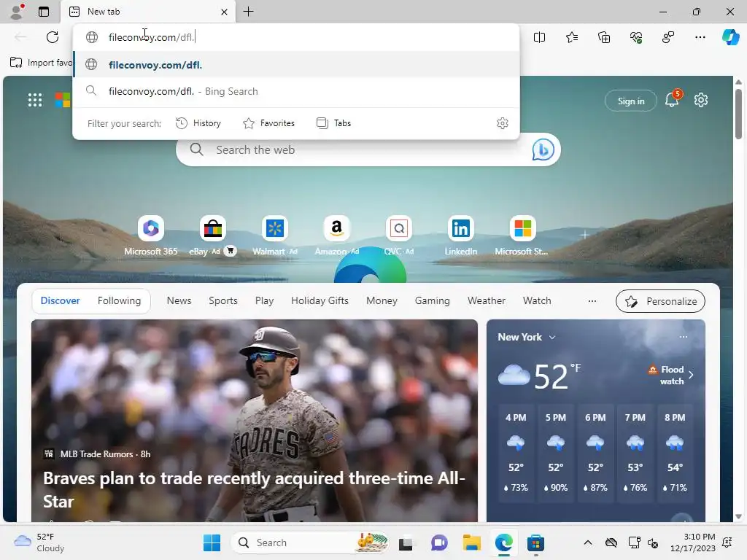Select the fileconvoy.com/dfl. URL suggestion
This screenshot has height=560, width=747.
pos(296,65)
